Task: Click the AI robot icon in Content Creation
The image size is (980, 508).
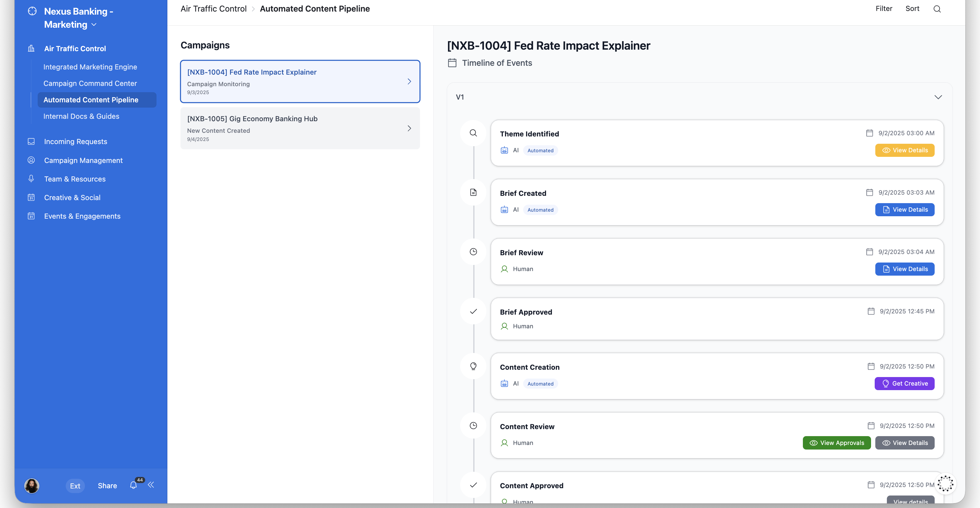Action: pyautogui.click(x=504, y=383)
